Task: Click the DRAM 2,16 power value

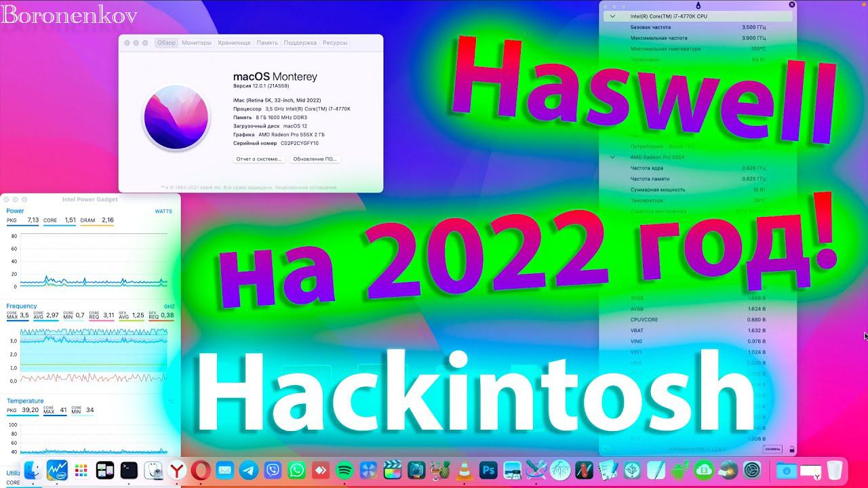Action: click(98, 220)
